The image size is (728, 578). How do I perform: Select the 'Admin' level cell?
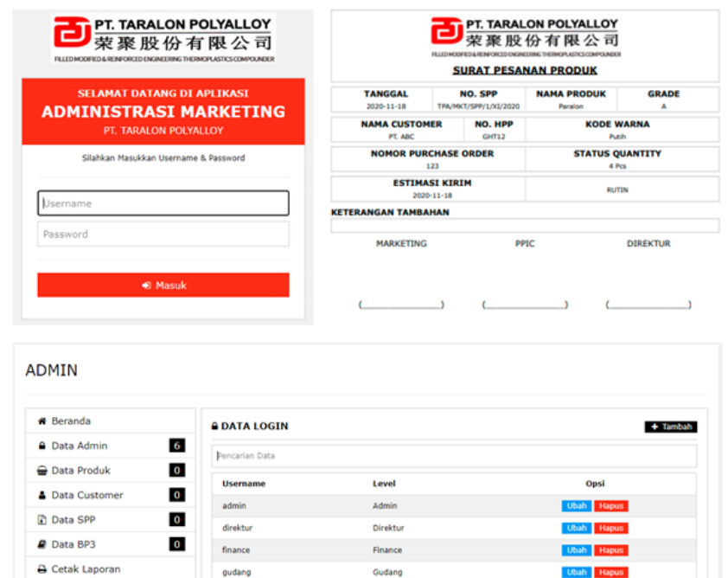pos(385,505)
